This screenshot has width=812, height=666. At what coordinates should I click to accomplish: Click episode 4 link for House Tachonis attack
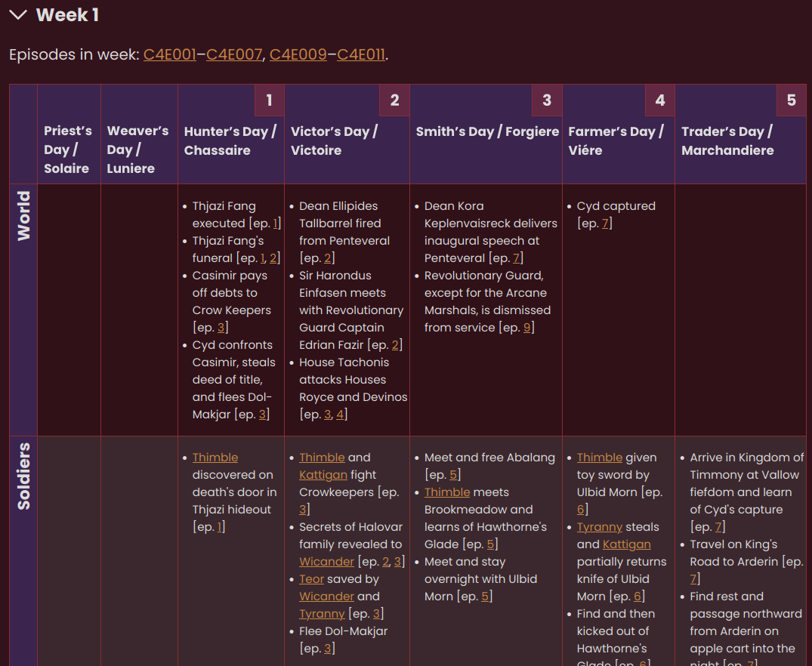[x=341, y=415]
